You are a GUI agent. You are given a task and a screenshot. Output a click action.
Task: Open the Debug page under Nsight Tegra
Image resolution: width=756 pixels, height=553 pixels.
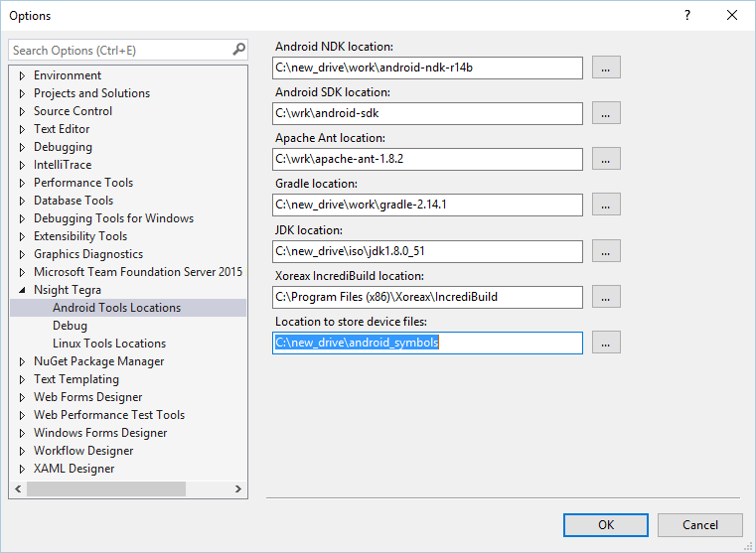(x=70, y=326)
